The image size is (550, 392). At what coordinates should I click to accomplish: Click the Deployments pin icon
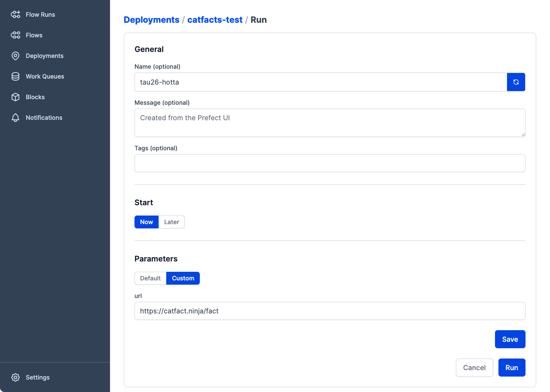click(15, 56)
